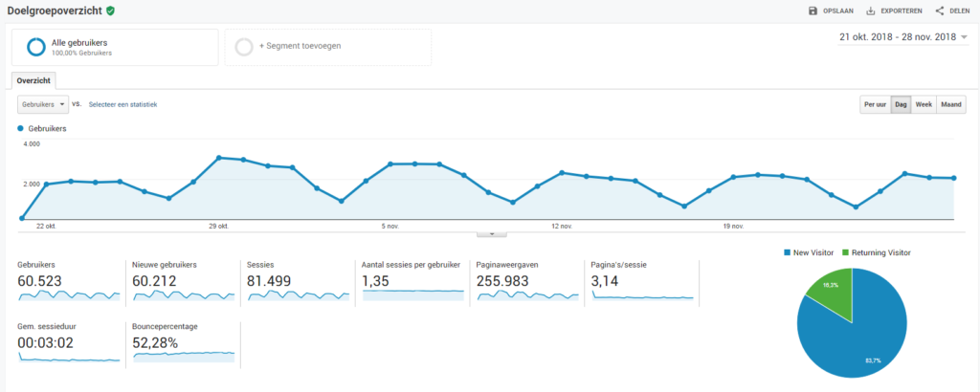The image size is (980, 392).
Task: Switch chart to Per uur view
Action: [x=875, y=105]
